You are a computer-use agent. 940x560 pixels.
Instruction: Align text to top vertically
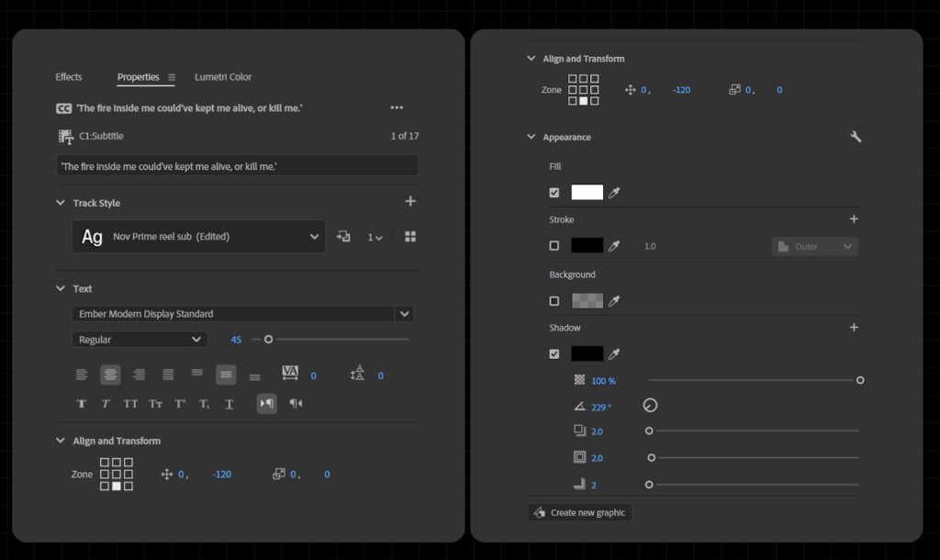coord(197,373)
